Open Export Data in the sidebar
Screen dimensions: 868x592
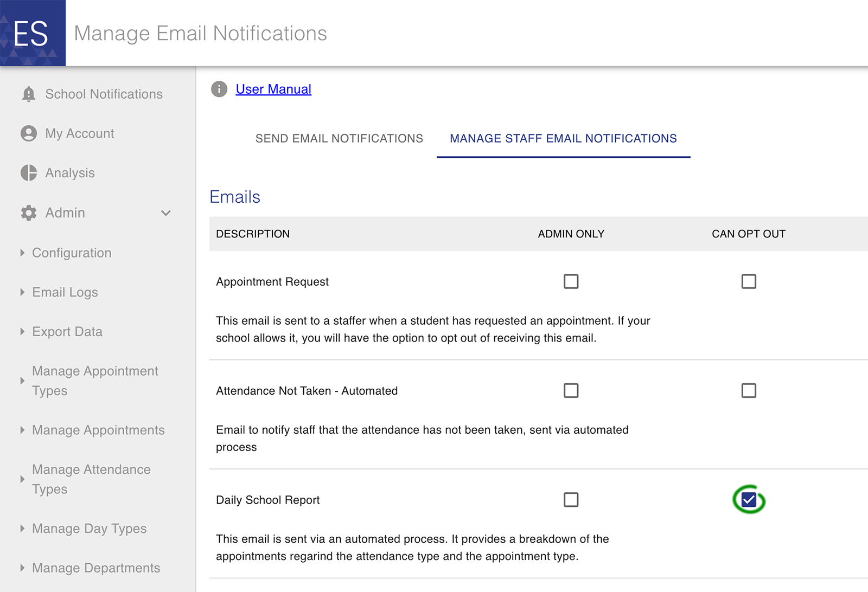[67, 331]
